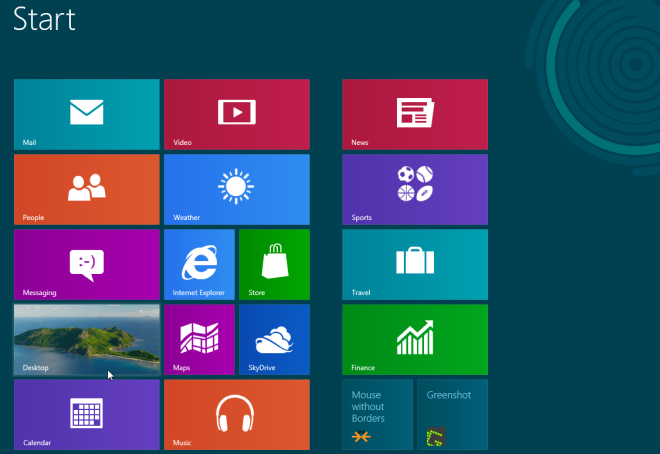Image resolution: width=660 pixels, height=454 pixels.
Task: Open the Internet Explorer tile
Action: pyautogui.click(x=200, y=264)
